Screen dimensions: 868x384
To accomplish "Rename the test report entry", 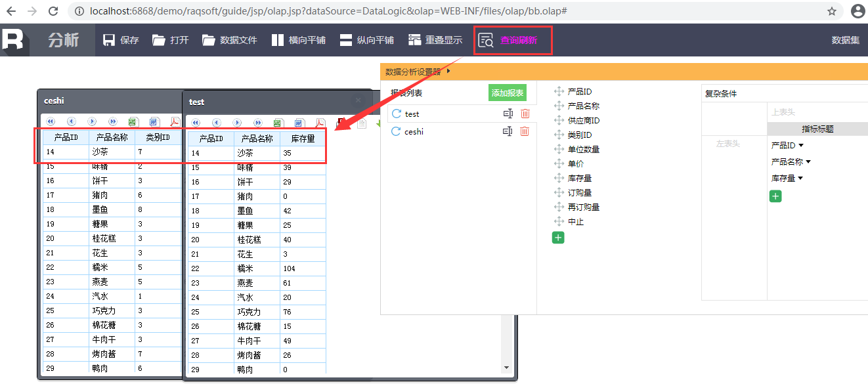I will 508,114.
